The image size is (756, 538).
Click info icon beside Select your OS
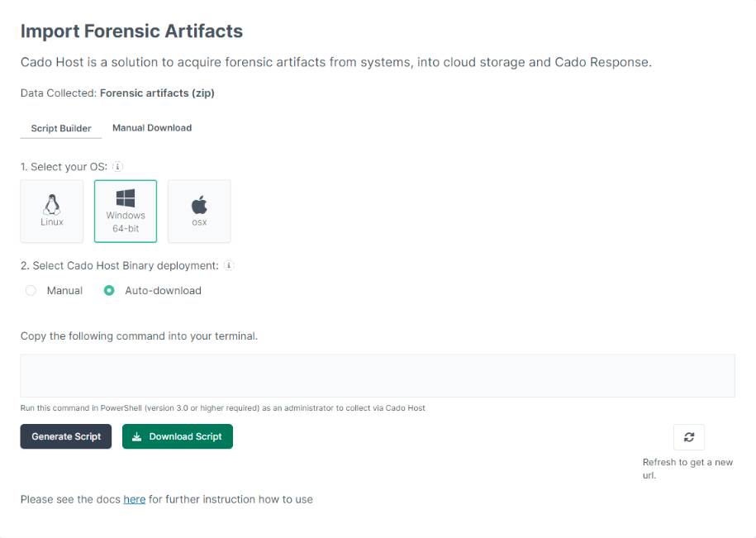point(117,166)
